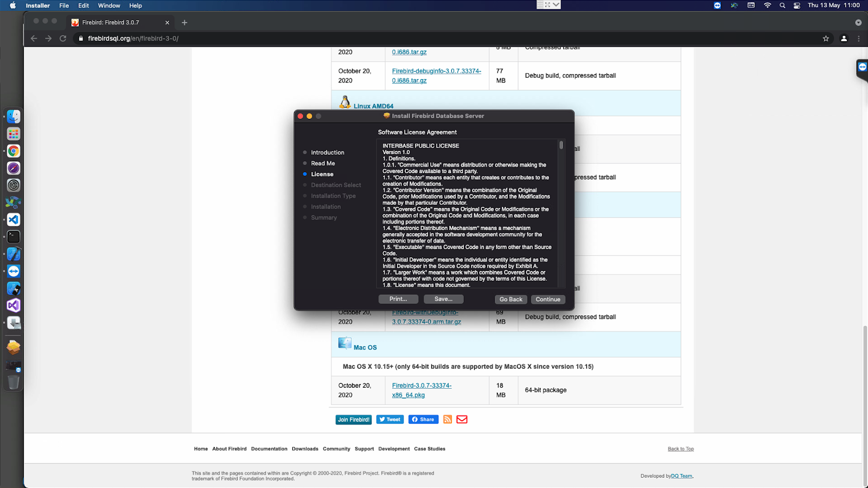The height and width of the screenshot is (488, 868).
Task: Select the Firebird 3.0.7 tab
Action: pyautogui.click(x=120, y=23)
